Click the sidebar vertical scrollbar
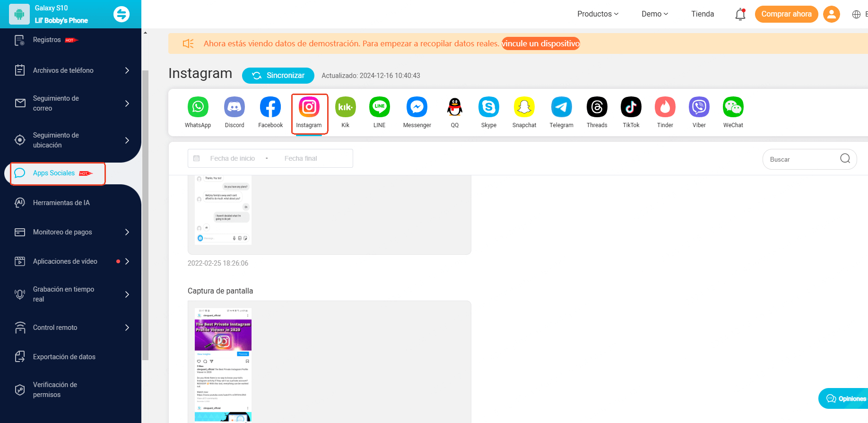Viewport: 868px width, 423px height. click(146, 215)
